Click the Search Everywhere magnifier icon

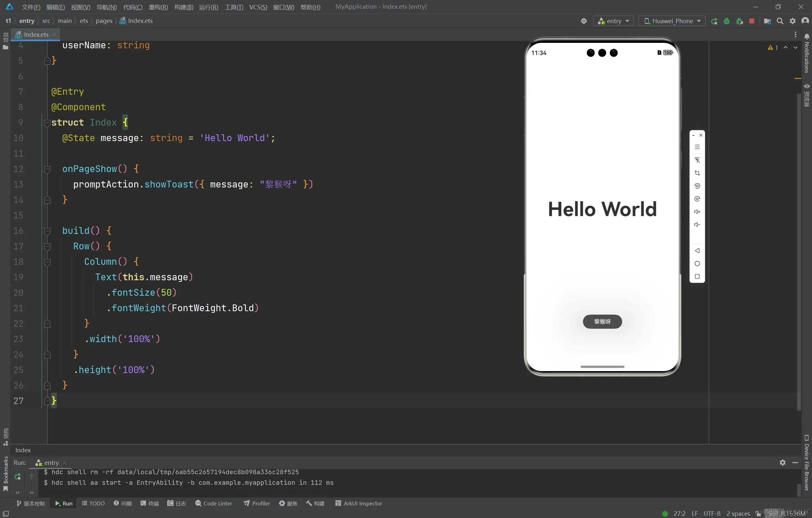[x=780, y=21]
